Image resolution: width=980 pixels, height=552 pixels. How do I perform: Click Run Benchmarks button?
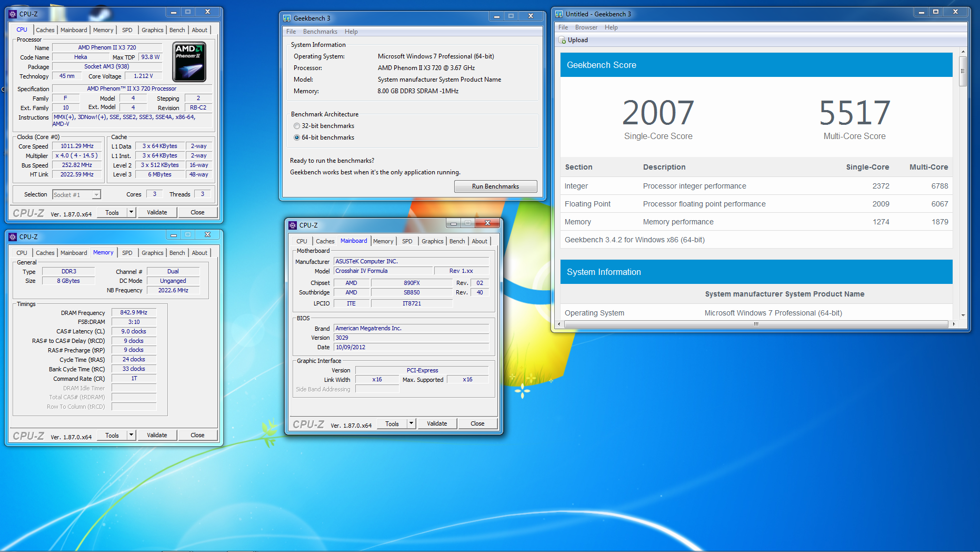tap(495, 186)
